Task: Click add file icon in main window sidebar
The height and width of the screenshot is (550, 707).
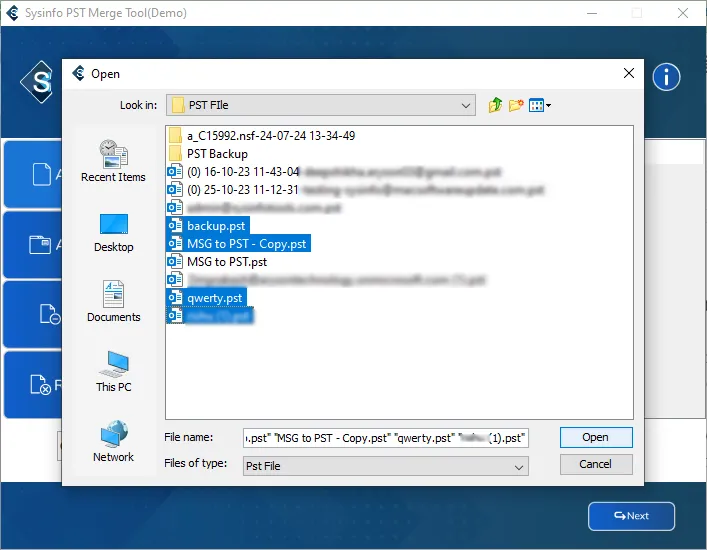Action: coord(41,174)
